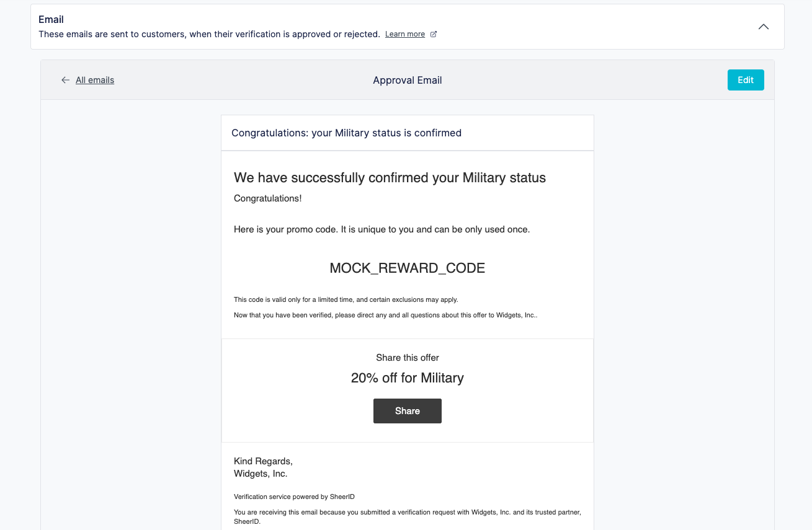Click the Approval Email header title
Image resolution: width=812 pixels, height=530 pixels.
408,80
